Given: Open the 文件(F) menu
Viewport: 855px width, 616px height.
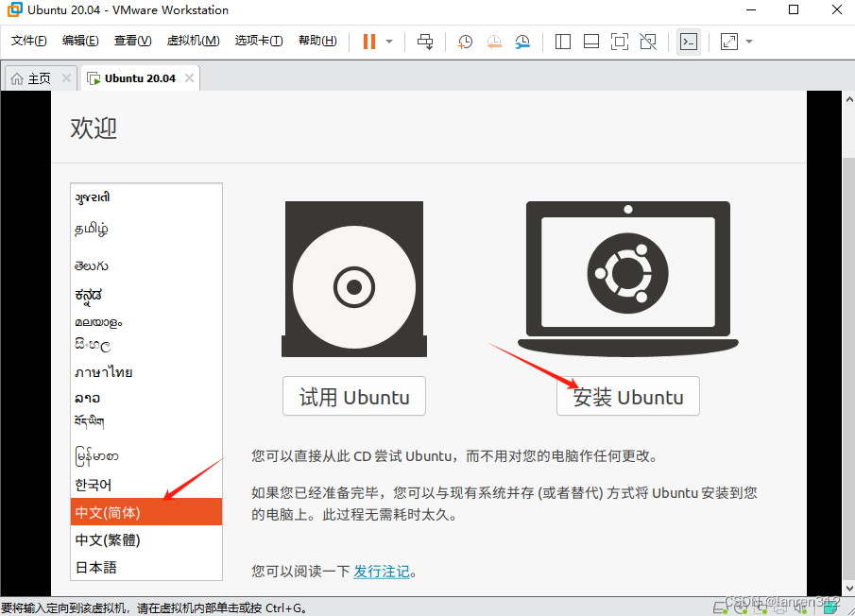Looking at the screenshot, I should click(29, 41).
